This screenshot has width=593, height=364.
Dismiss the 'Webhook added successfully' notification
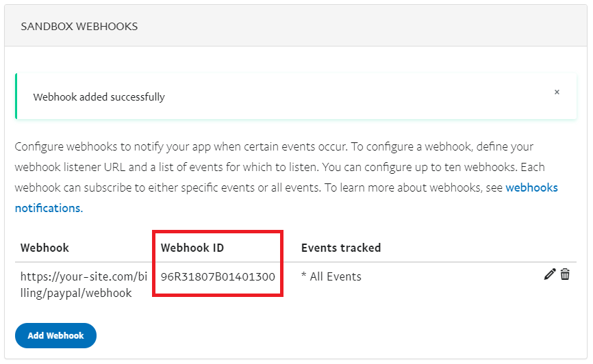point(557,92)
